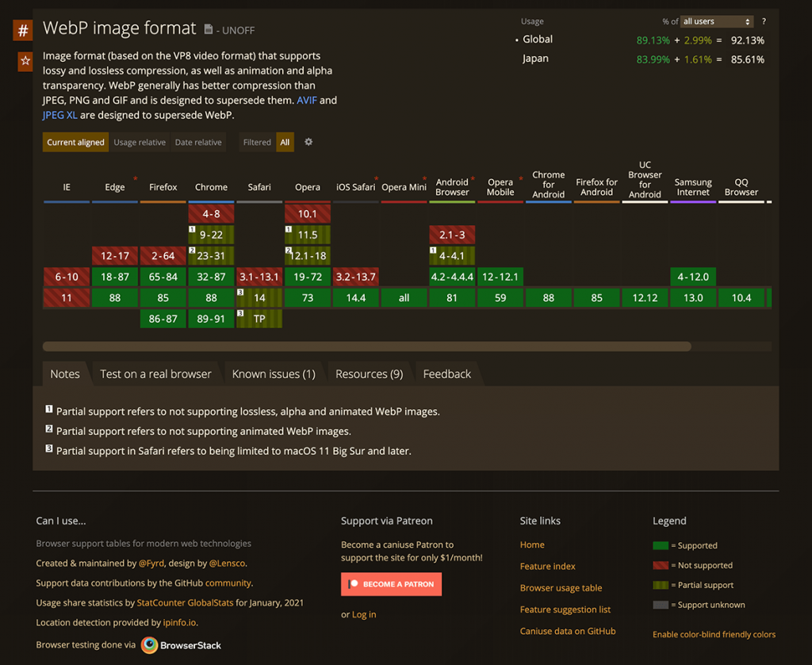Select the Date relative view
Viewport: 812px width, 665px height.
coord(198,143)
